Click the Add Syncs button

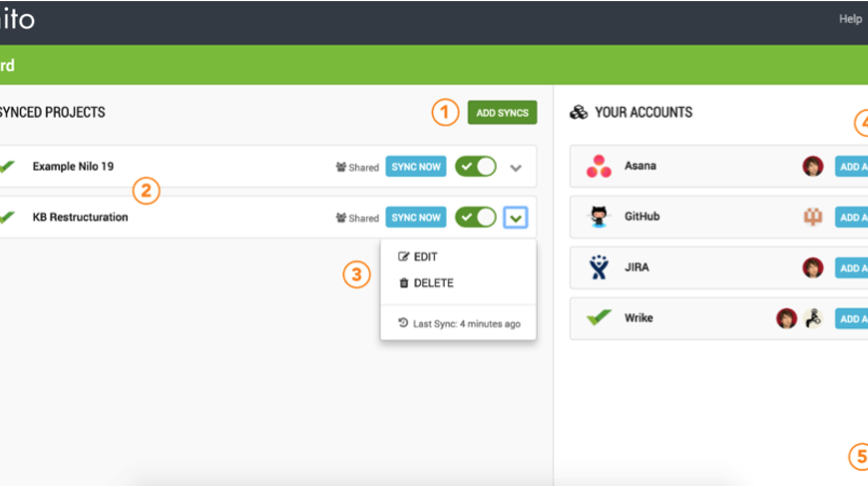(502, 113)
